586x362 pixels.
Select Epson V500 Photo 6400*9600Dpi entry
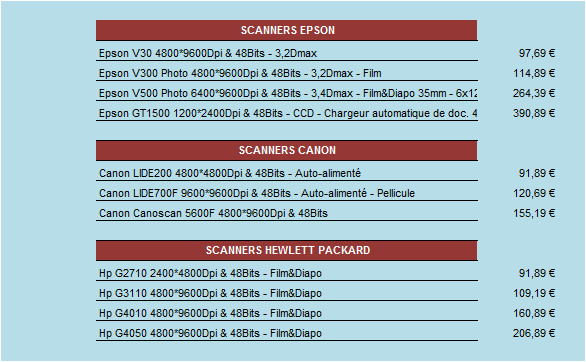click(287, 93)
